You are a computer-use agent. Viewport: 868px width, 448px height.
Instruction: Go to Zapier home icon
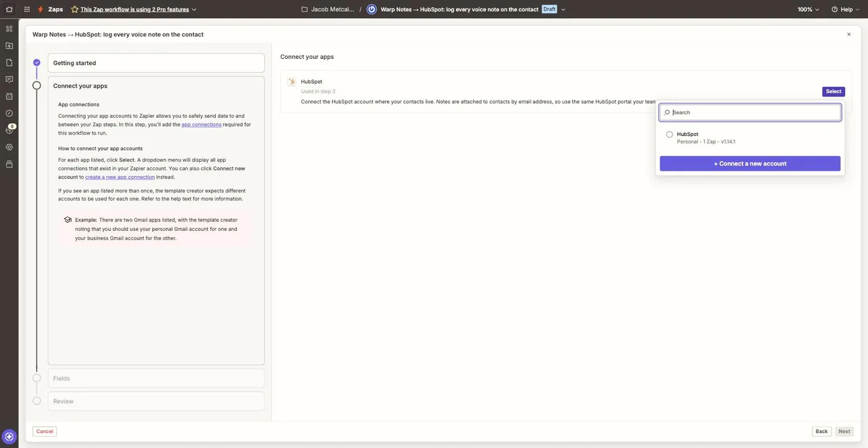click(x=9, y=9)
